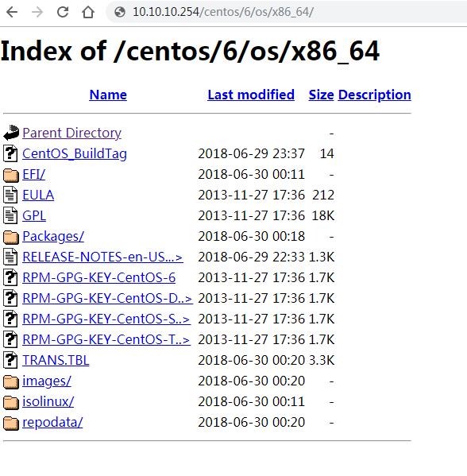Sort listing by Last modified header
This screenshot has width=467, height=476.
coord(251,95)
